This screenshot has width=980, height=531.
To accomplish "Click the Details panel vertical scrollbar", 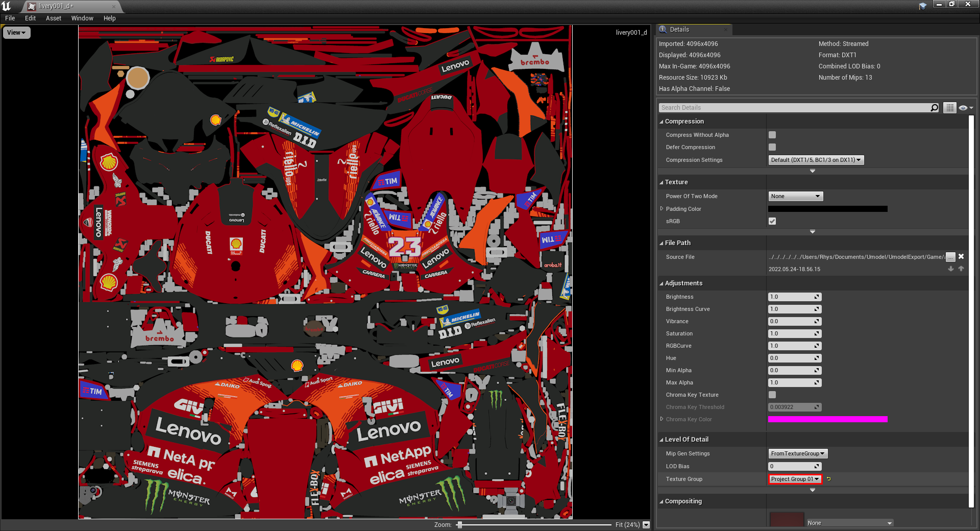I will pyautogui.click(x=971, y=311).
